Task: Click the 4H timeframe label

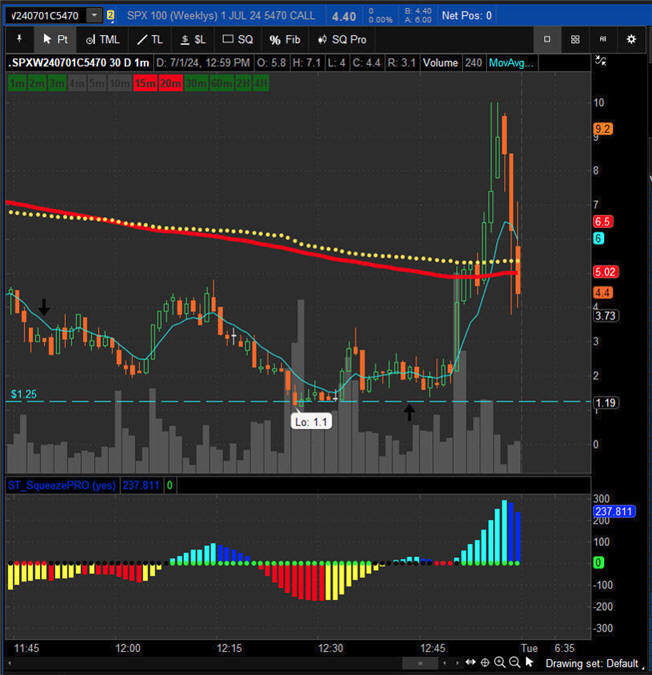Action: click(x=260, y=84)
